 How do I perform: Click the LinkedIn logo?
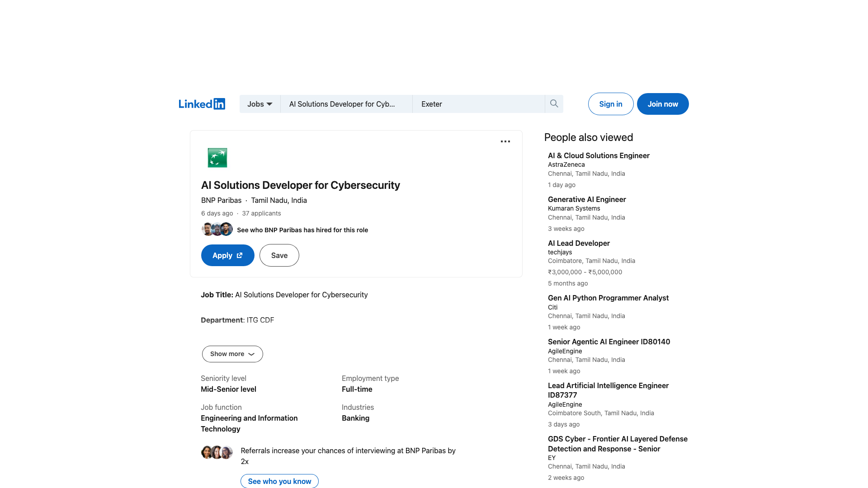click(202, 104)
